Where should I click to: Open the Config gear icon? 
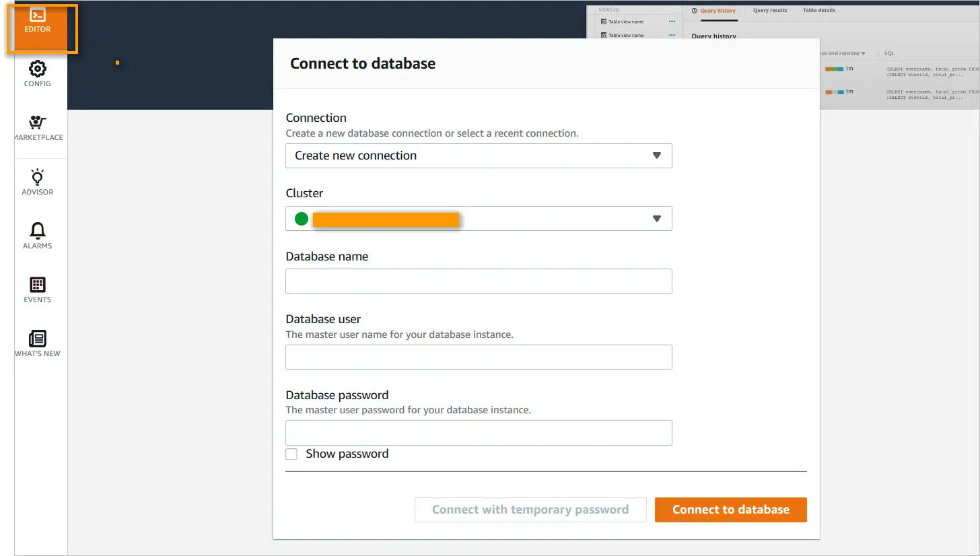[38, 69]
